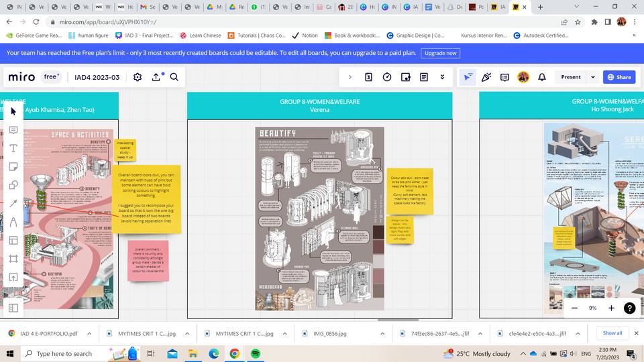644x362 pixels.
Task: Toggle the frames panel at bottom left
Action: [x=13, y=308]
